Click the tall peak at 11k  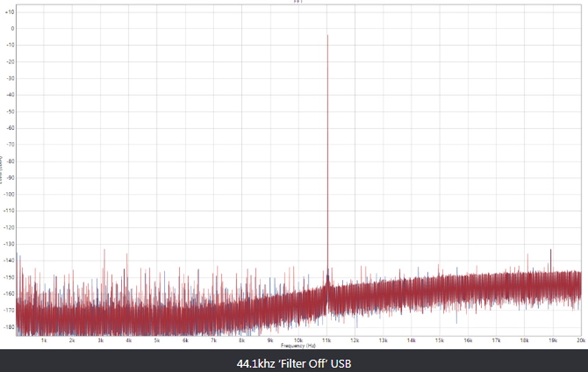point(327,125)
